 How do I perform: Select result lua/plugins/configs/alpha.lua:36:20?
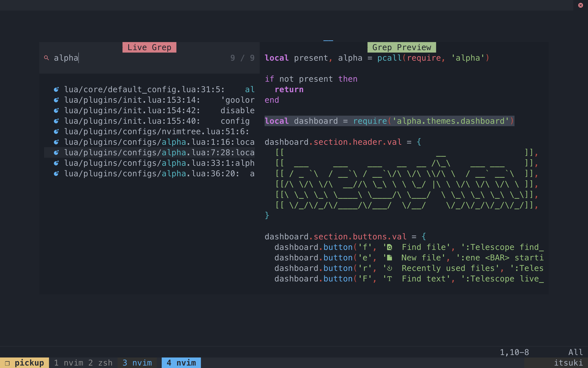point(149,173)
